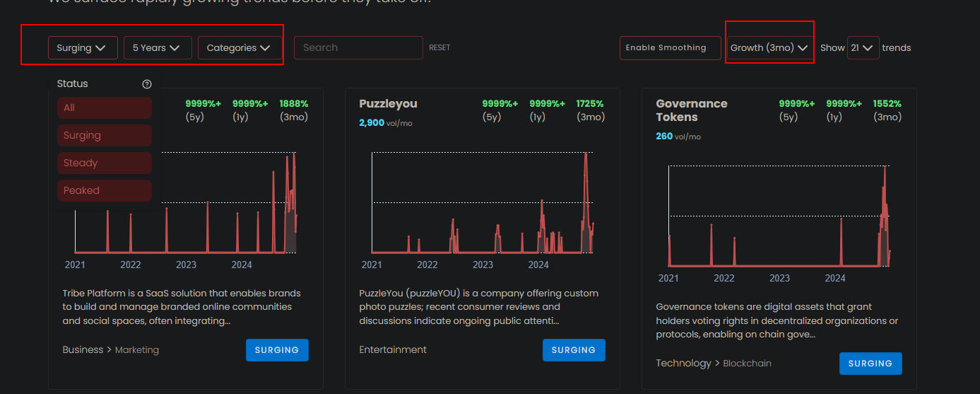
Task: Open the 5 Years timeframe dropdown
Action: [x=157, y=48]
